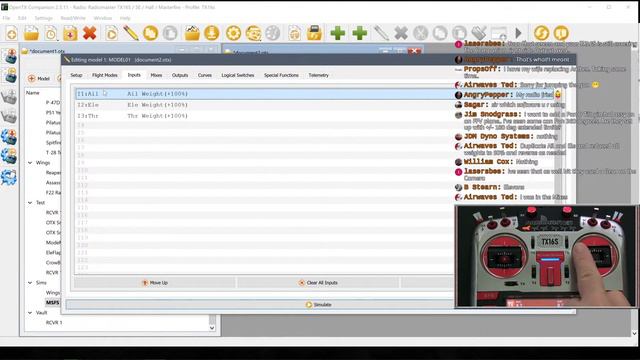Click the New file toolbar icon
This screenshot has width=640, height=360.
11,33
